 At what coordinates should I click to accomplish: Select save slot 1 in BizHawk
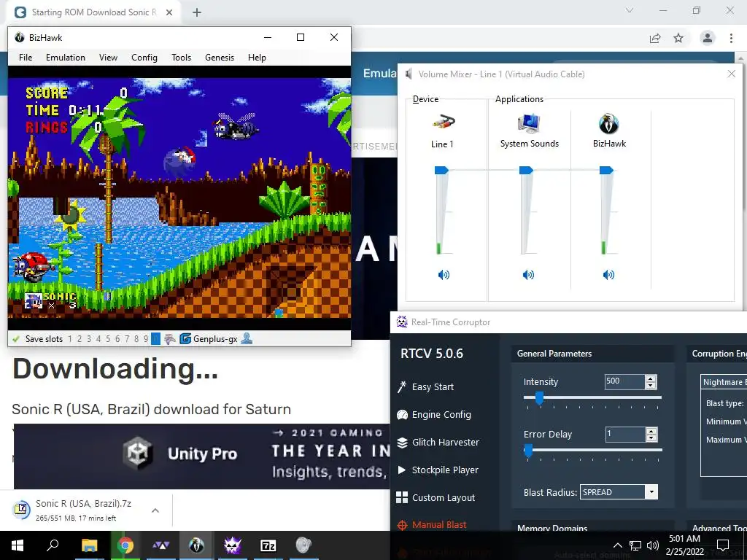coord(70,339)
